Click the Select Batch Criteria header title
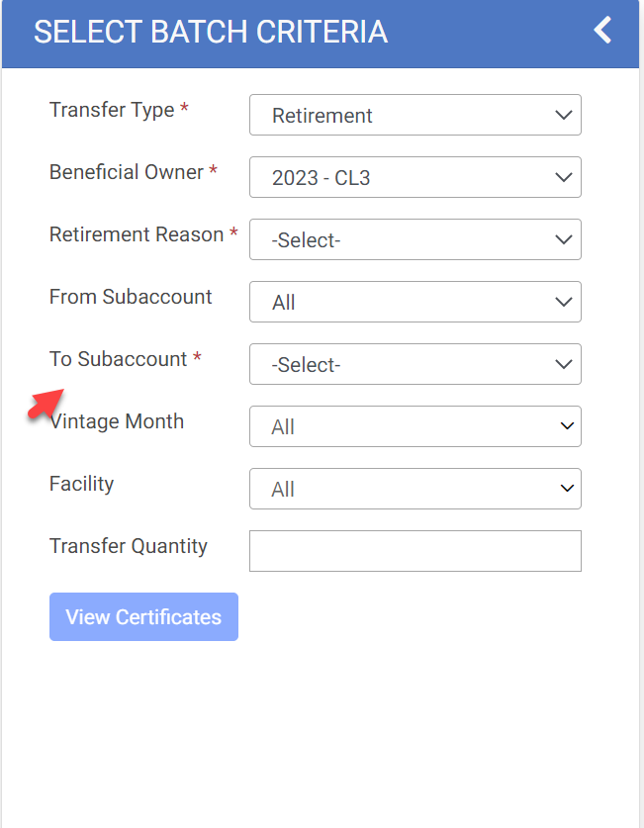 coord(211,32)
